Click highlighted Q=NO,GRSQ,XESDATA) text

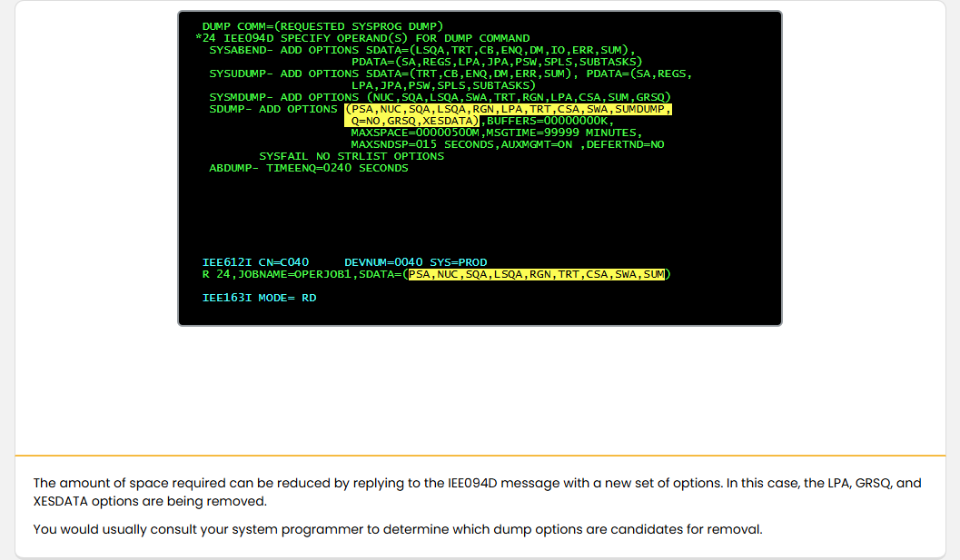pyautogui.click(x=411, y=122)
